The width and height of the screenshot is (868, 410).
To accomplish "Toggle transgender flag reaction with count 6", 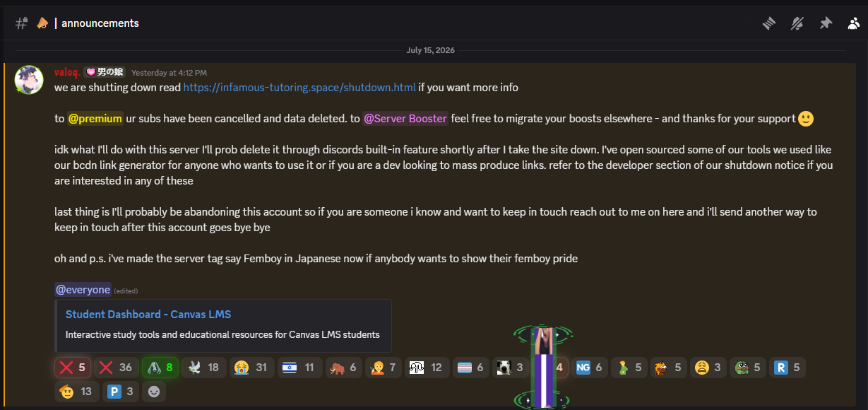I will tap(471, 368).
